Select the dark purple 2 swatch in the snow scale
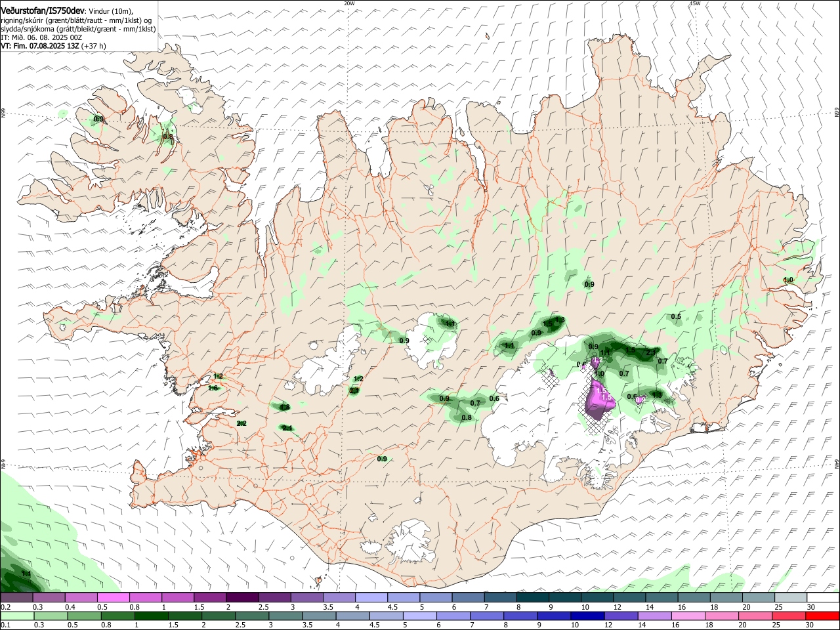The width and height of the screenshot is (840, 630). tap(242, 598)
